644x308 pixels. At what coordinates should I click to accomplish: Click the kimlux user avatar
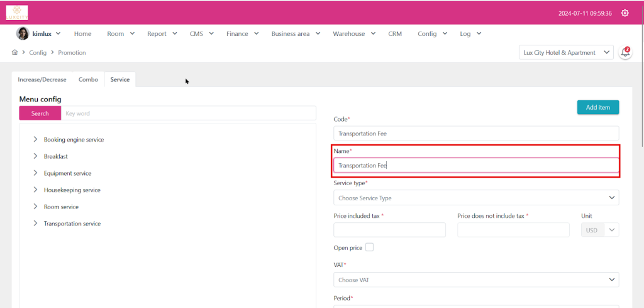coord(22,33)
